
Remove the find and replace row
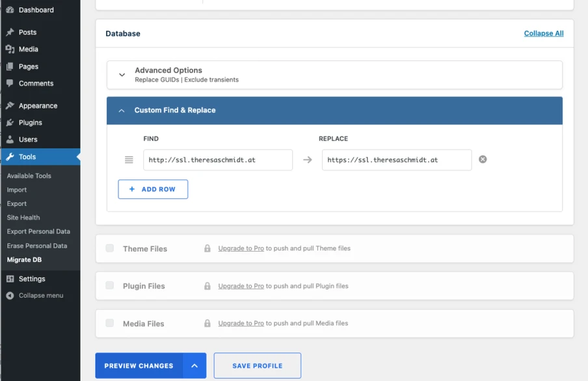point(483,159)
